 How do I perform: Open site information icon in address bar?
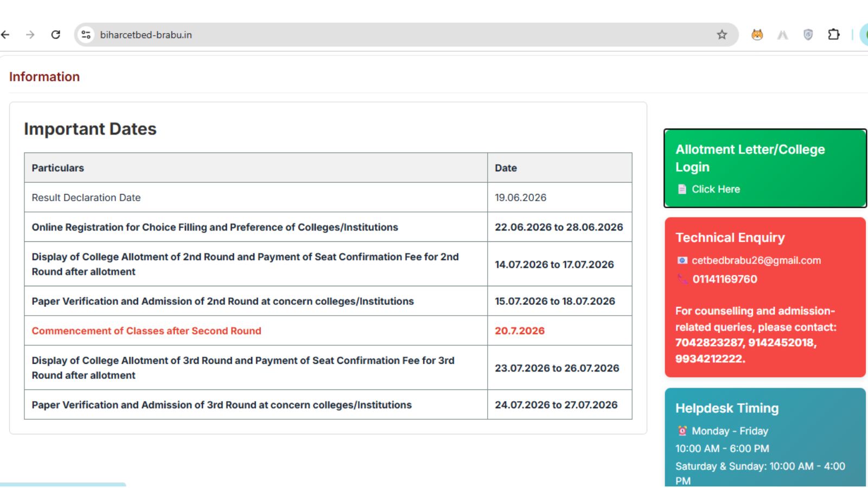pos(86,35)
